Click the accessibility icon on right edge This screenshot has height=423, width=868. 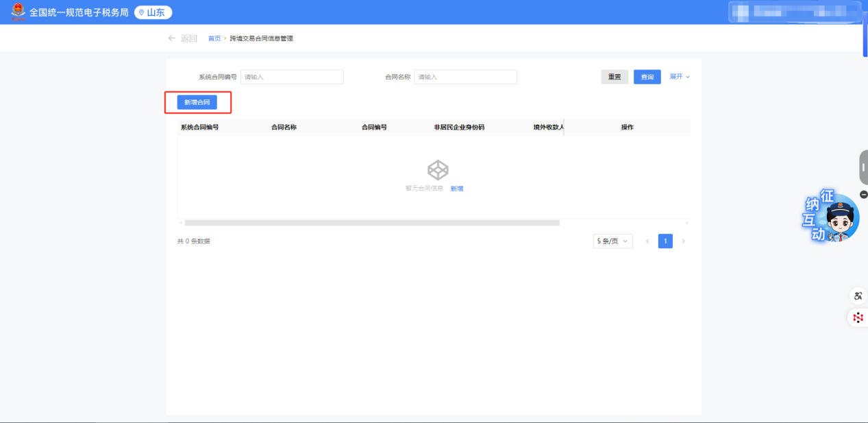[858, 296]
